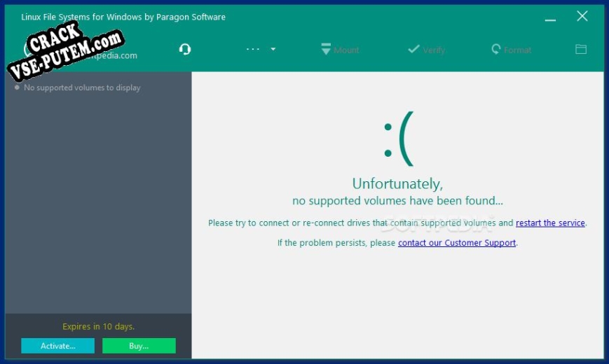Viewport: 609px width, 364px height.
Task: Click 'no supported volumes have been found...' text
Action: coord(397,201)
